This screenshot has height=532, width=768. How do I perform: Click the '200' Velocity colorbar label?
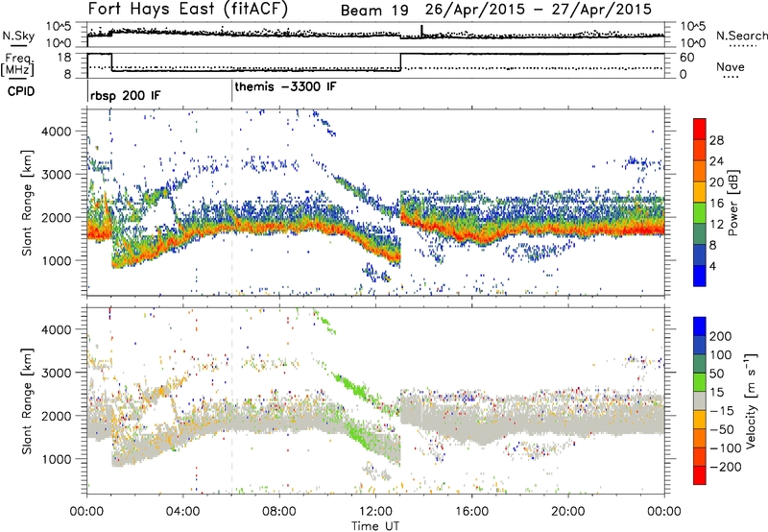pos(721,336)
